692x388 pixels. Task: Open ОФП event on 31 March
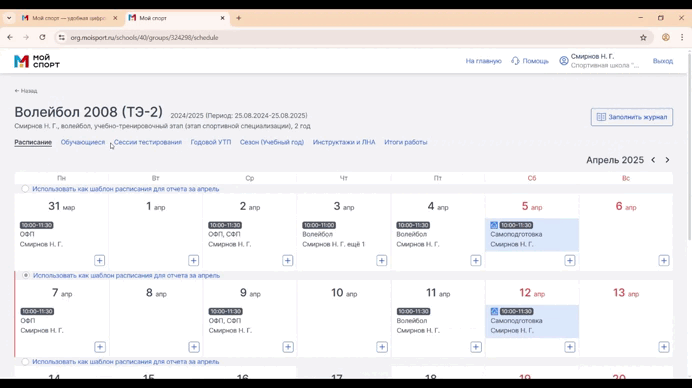(x=61, y=234)
